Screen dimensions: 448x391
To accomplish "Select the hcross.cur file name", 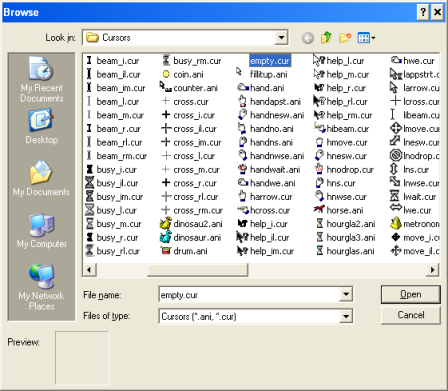I will [270, 211].
